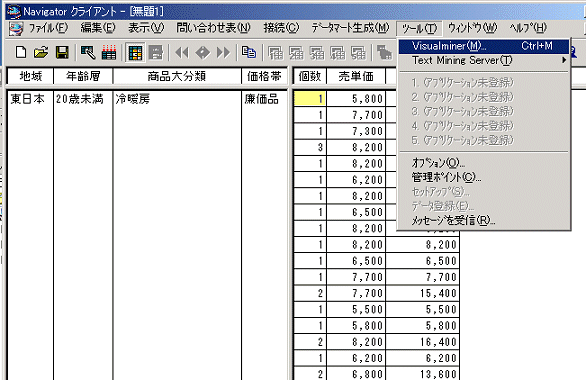Screen dimensions: 586x380
Task: Click entry 3. (アプリケーション未登録)
Action: click(x=484, y=111)
